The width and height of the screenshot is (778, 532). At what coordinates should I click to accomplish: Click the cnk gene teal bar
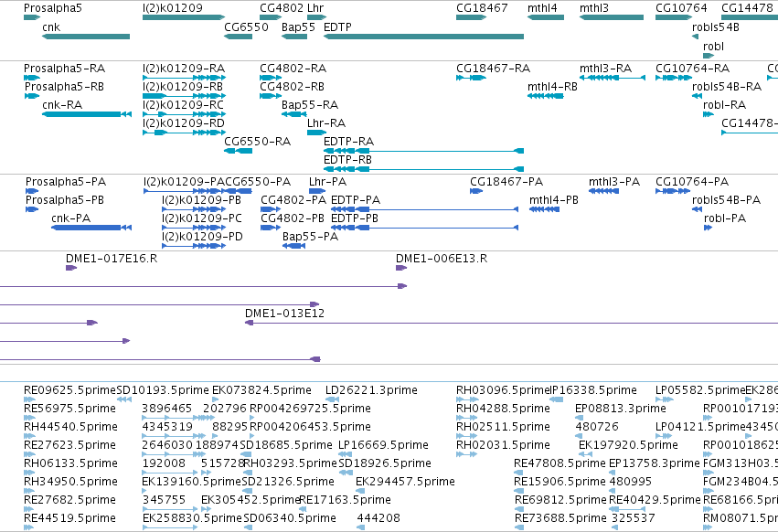point(86,37)
